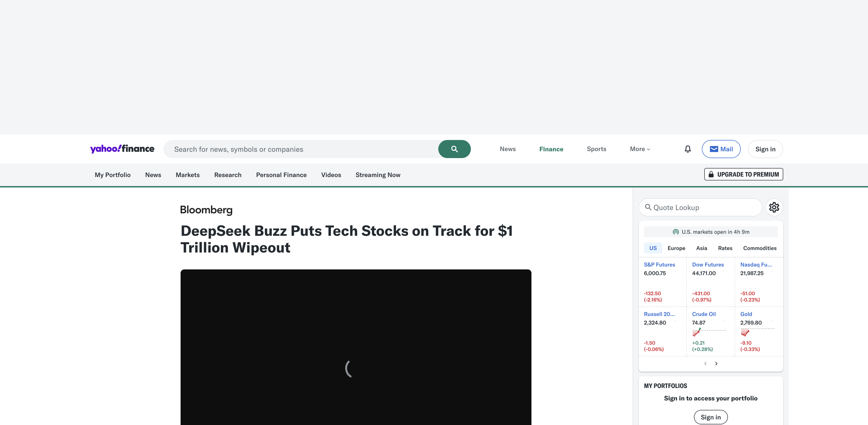Show next market carousel page arrow
868x425 pixels.
[716, 363]
